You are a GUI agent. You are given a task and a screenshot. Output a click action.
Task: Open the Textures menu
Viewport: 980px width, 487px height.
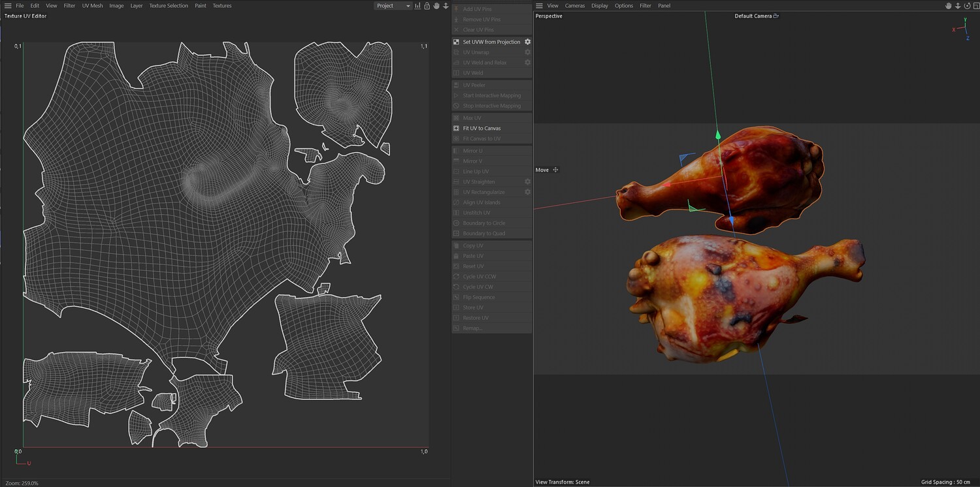(x=222, y=6)
